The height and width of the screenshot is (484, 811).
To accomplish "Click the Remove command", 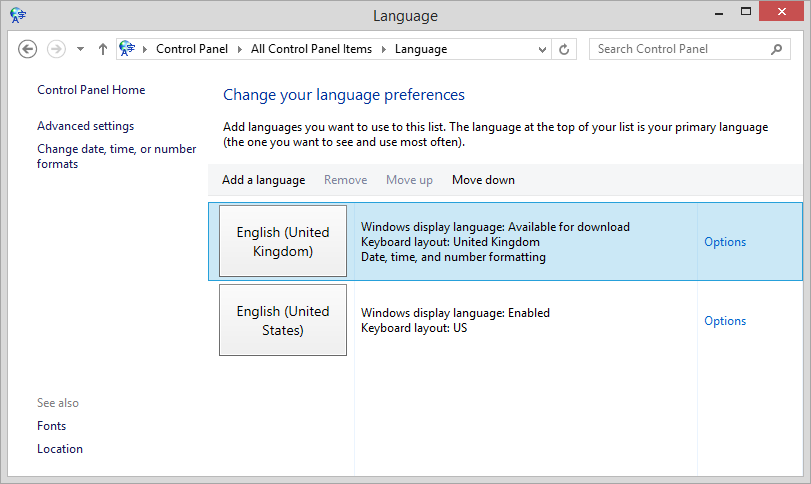I will (x=346, y=180).
